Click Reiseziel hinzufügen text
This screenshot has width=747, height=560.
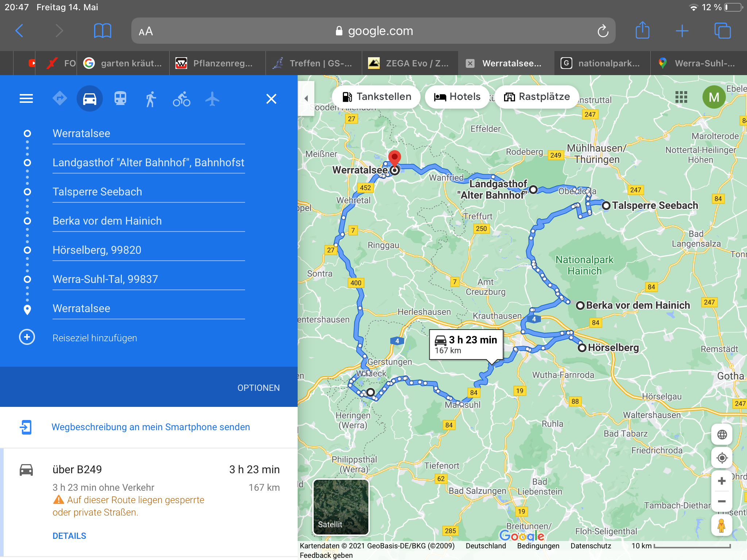[x=95, y=338]
